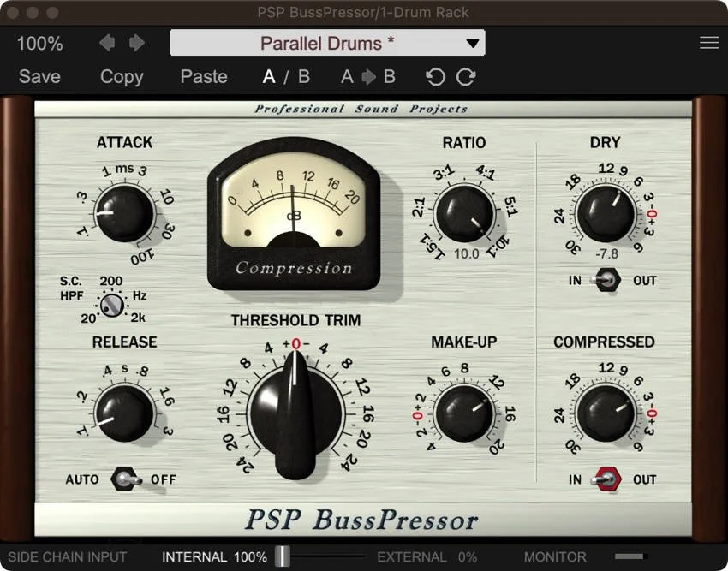Turn the COMPRESSED level knob
This screenshot has width=728, height=571.
(606, 411)
